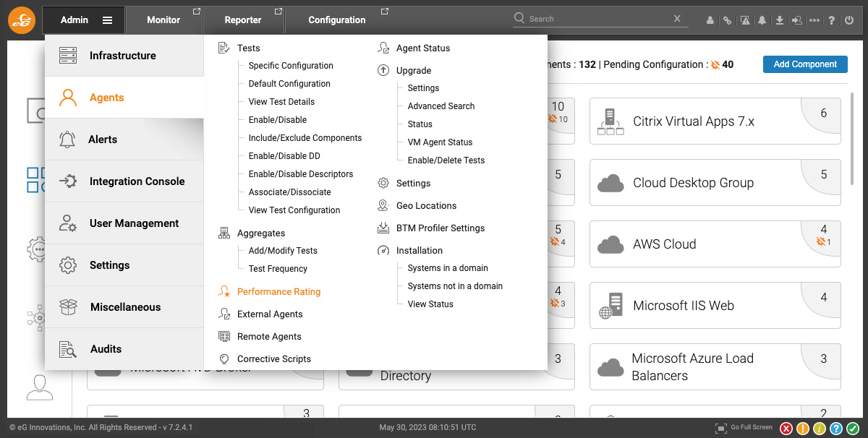868x438 pixels.
Task: Click the BTM Profiler Settings icon
Action: tap(383, 228)
